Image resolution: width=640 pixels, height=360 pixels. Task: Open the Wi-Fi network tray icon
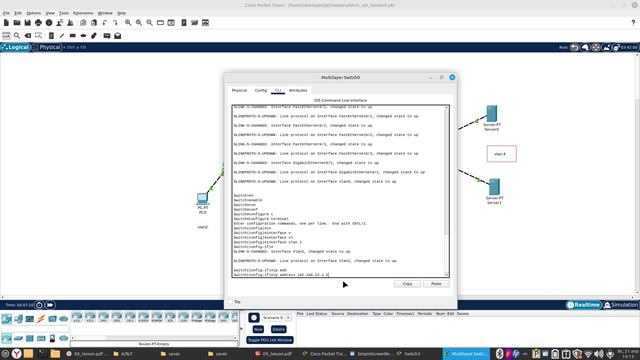click(x=588, y=354)
